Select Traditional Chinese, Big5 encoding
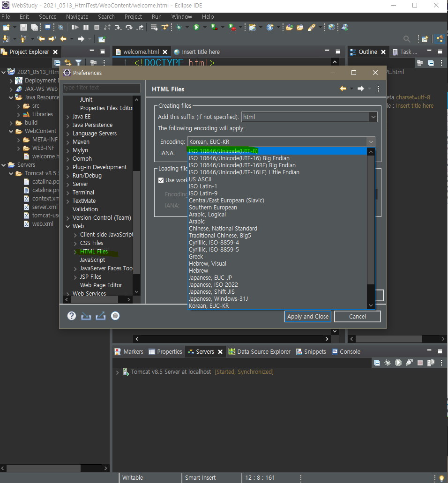This screenshot has width=448, height=483. click(x=277, y=235)
